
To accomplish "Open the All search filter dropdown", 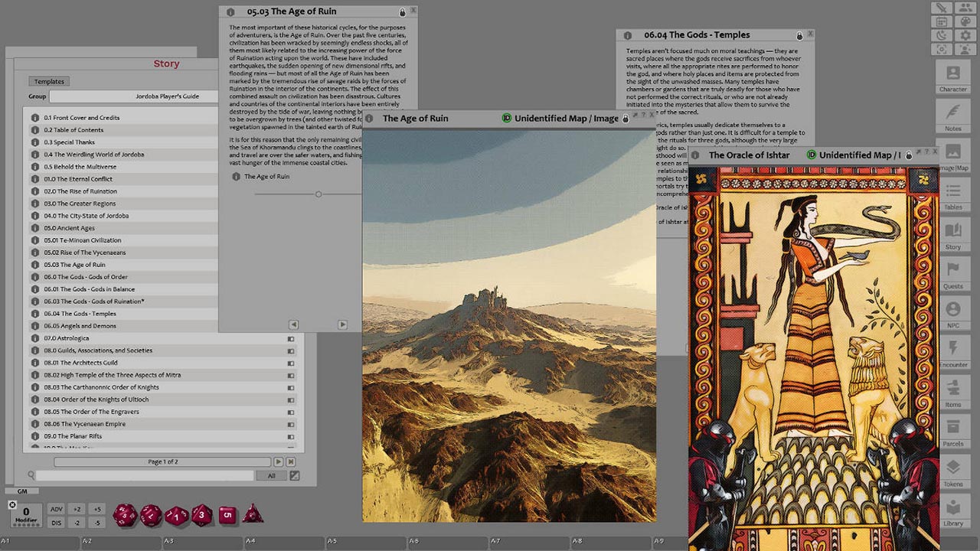I will (x=273, y=475).
